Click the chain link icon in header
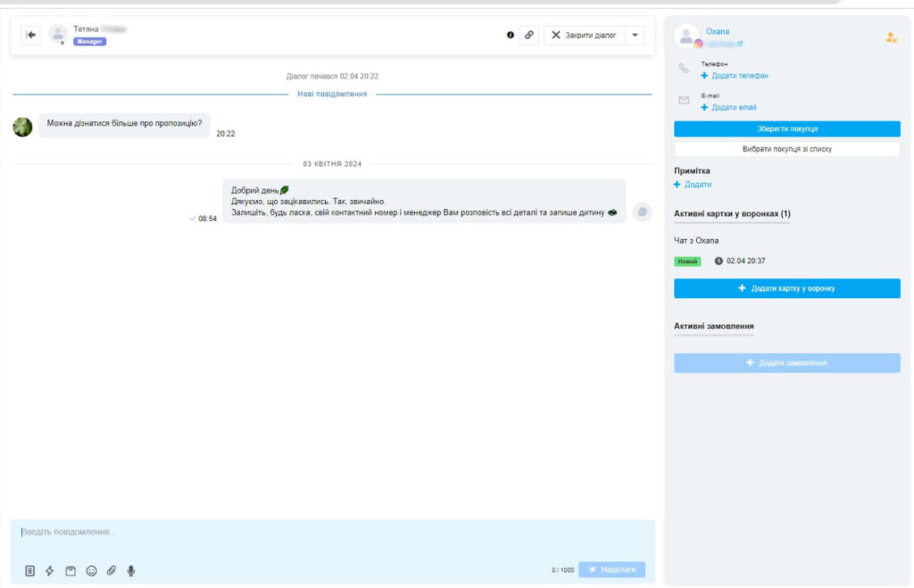This screenshot has height=588, width=914. pos(529,35)
